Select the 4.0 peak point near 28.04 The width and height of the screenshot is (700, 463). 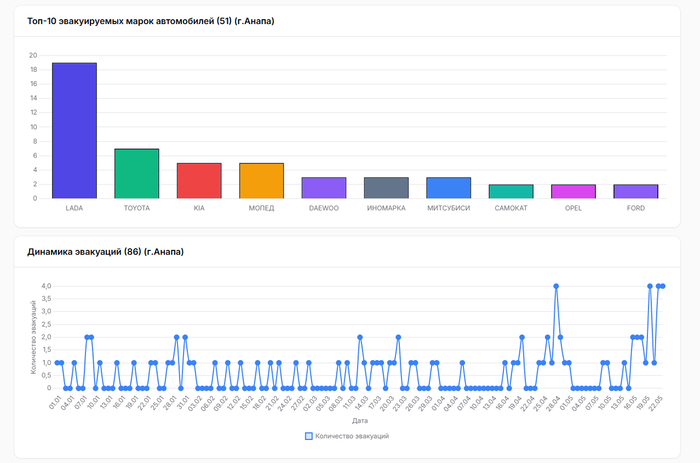(556, 286)
